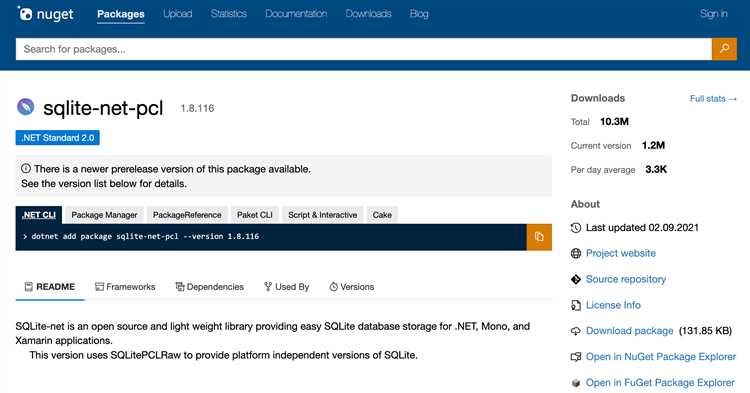Open the Downloads nav item

368,14
